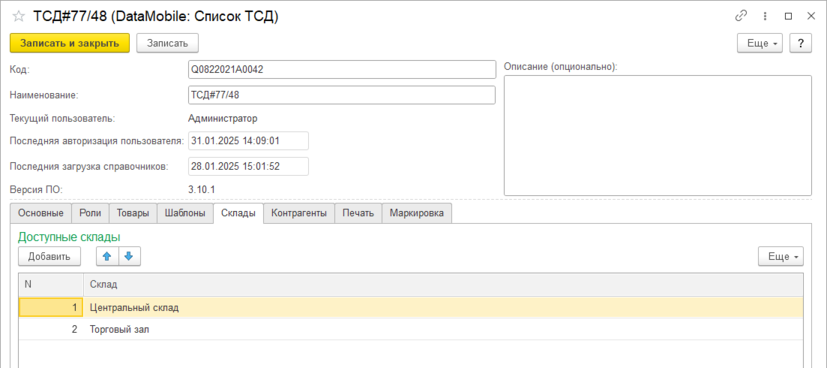
Task: Maximize the ТСД#77/48 window
Action: [x=788, y=16]
